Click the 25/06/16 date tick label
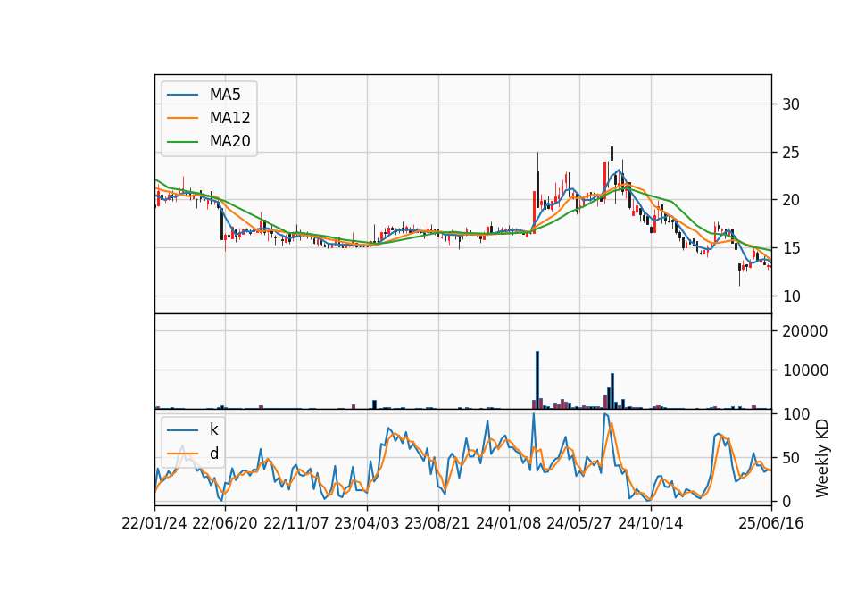This screenshot has height=616, width=857. 770,523
